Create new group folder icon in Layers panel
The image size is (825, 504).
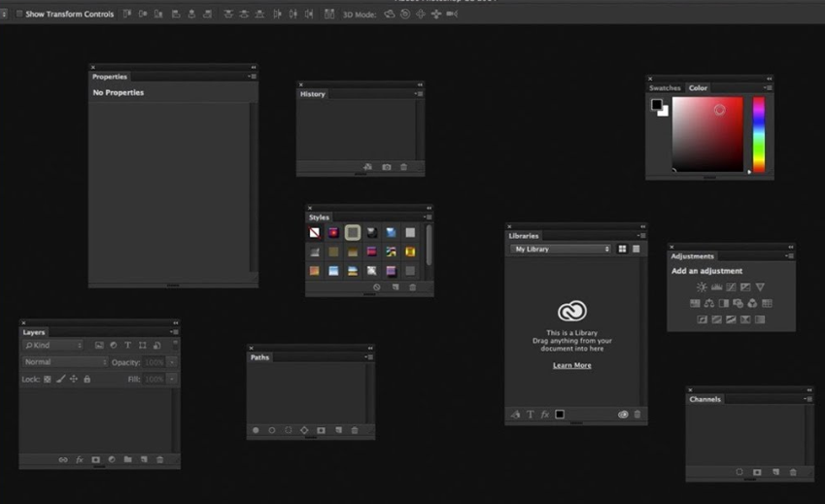128,459
